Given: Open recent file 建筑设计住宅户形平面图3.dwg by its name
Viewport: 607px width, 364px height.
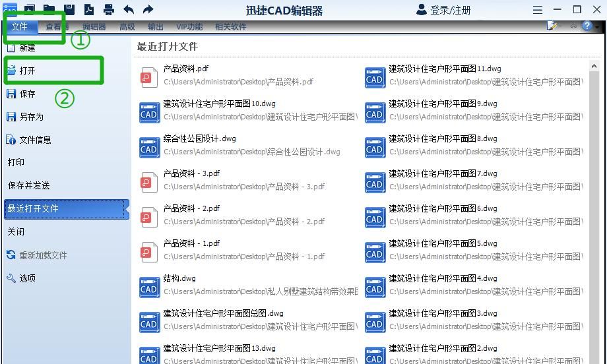Looking at the screenshot, I should 443,313.
